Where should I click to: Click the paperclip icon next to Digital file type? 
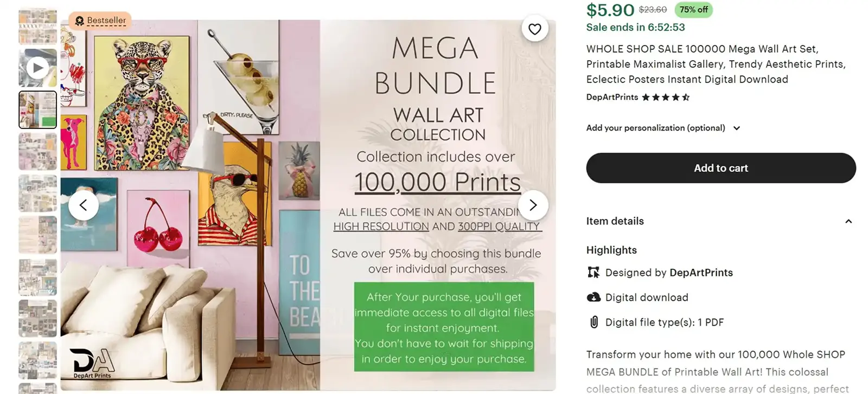pyautogui.click(x=593, y=322)
